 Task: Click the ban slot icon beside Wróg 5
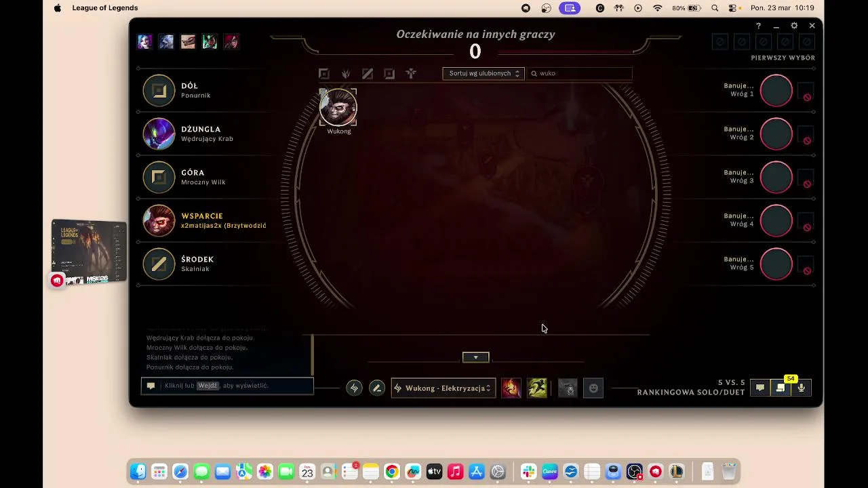pyautogui.click(x=805, y=265)
